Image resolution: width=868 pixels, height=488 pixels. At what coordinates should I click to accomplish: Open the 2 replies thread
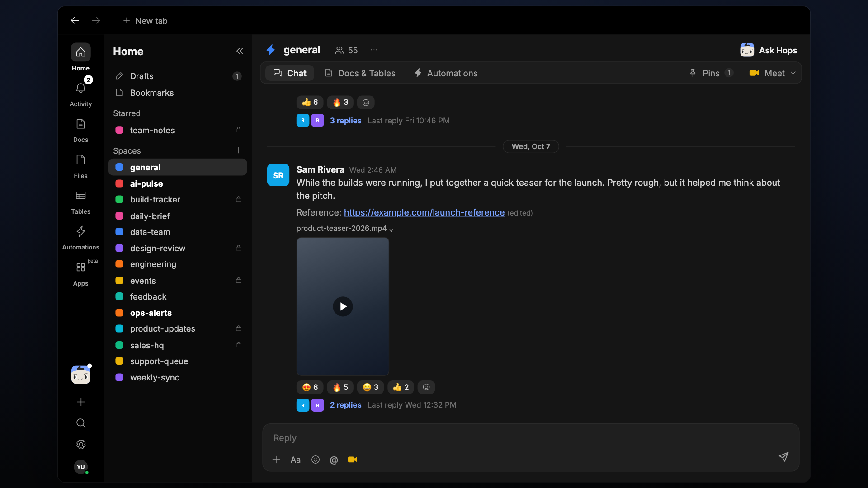click(x=345, y=405)
